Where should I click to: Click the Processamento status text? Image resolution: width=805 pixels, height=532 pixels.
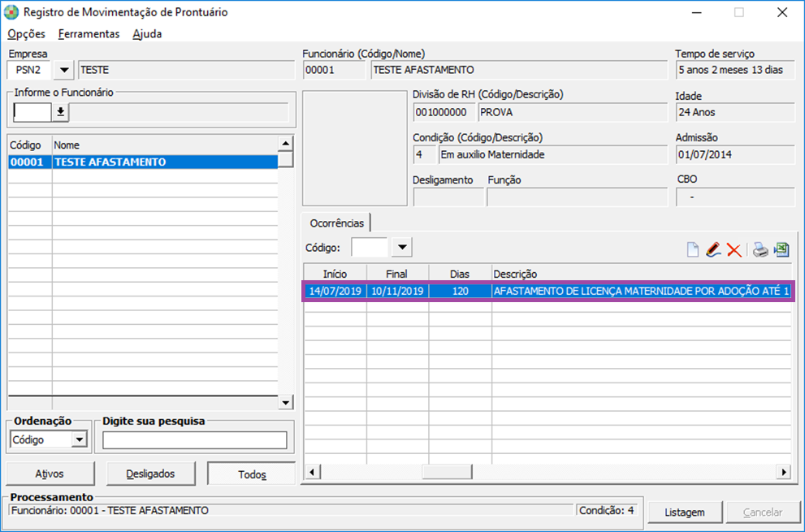(291, 510)
